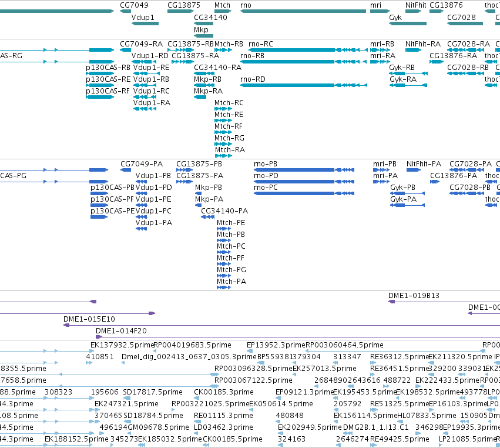Click EST RP003067122.5prime
The width and height of the screenshot is (500, 448).
point(253,380)
